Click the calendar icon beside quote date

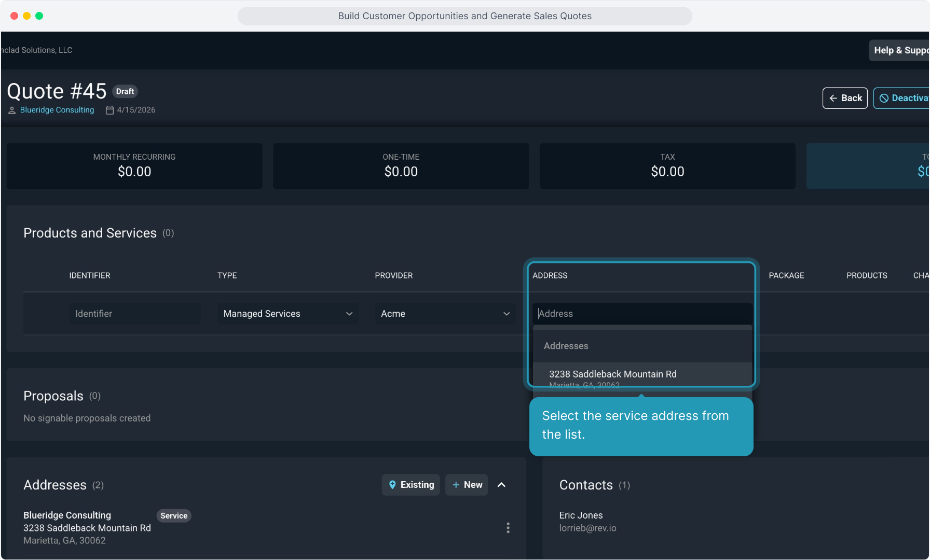[110, 110]
